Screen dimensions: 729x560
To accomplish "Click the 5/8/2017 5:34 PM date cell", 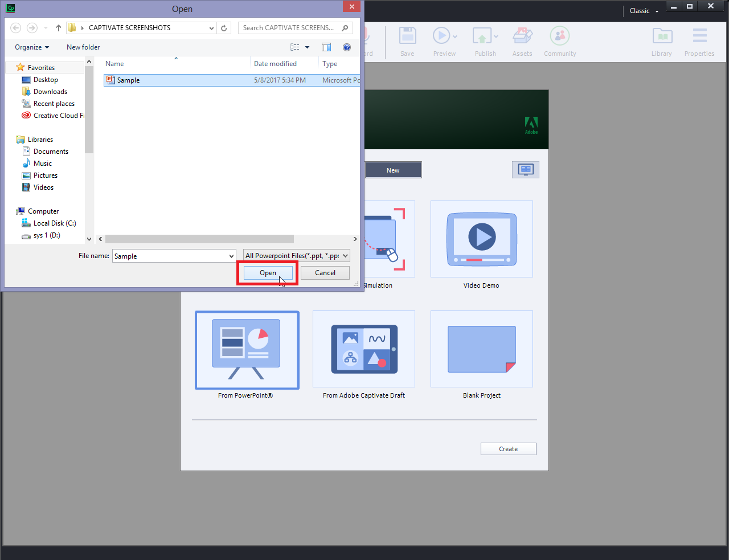I will coord(280,80).
